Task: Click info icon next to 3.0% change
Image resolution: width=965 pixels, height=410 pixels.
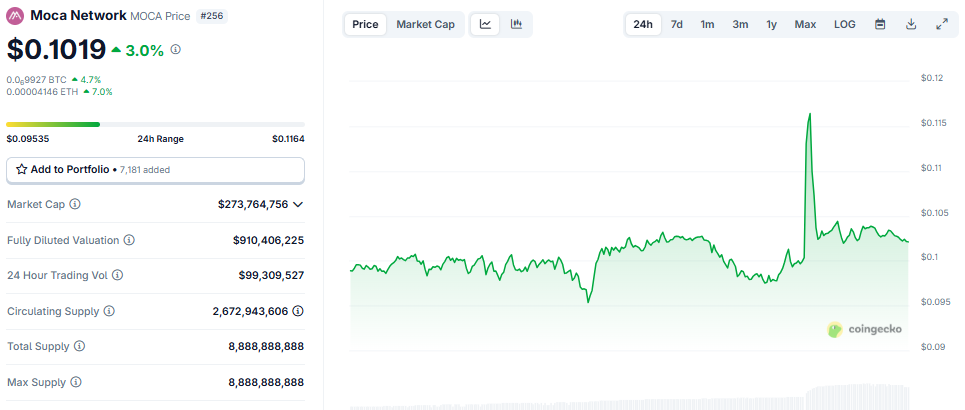Action: point(176,49)
